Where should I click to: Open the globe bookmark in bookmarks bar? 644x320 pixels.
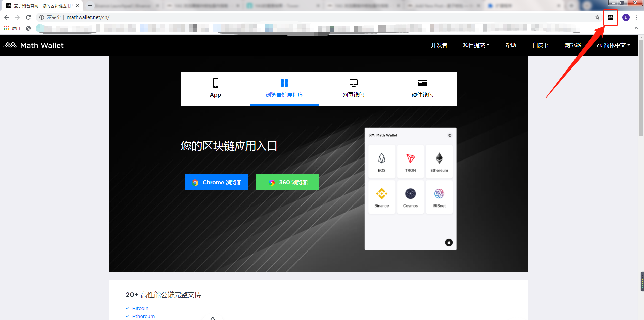click(28, 29)
